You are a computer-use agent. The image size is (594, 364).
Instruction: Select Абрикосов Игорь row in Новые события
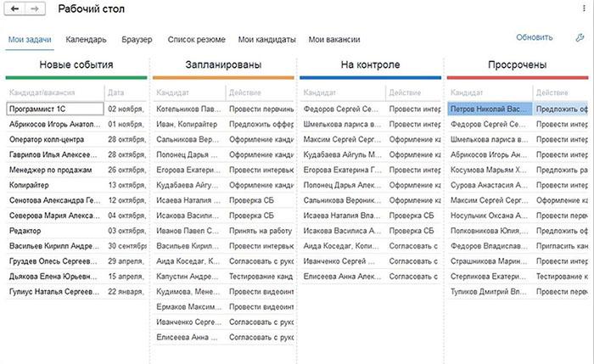point(76,124)
